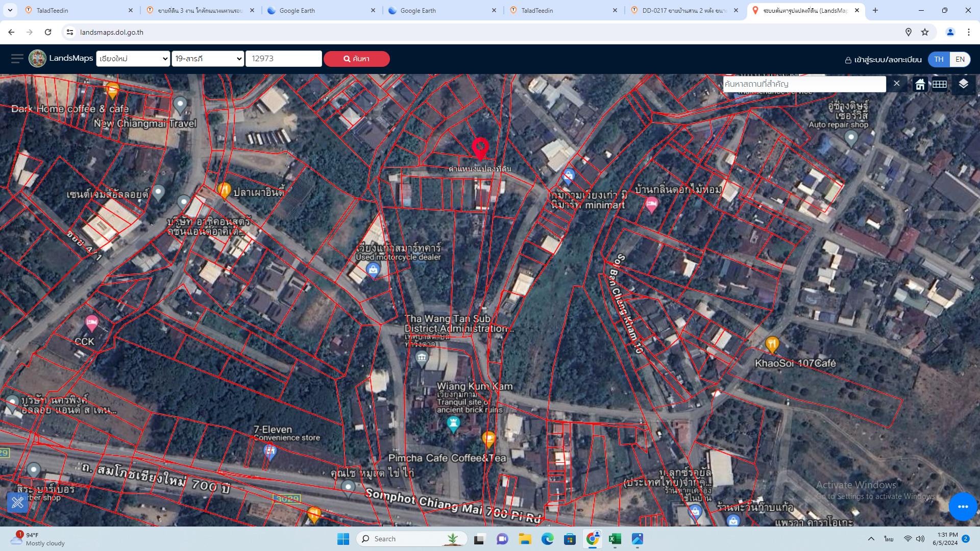Open the browser tab search chevron
This screenshot has width=980, height=551.
pyautogui.click(x=10, y=10)
